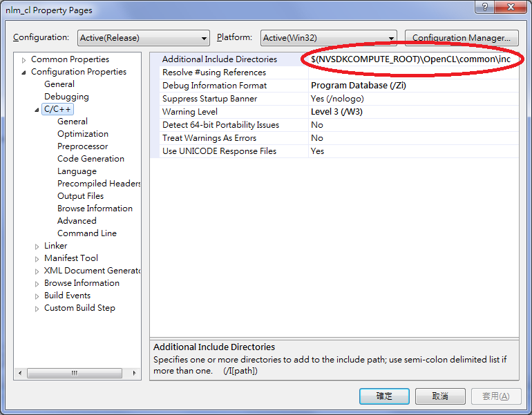Expand the top-level Browse Information node arrow
The height and width of the screenshot is (415, 532).
coord(37,284)
